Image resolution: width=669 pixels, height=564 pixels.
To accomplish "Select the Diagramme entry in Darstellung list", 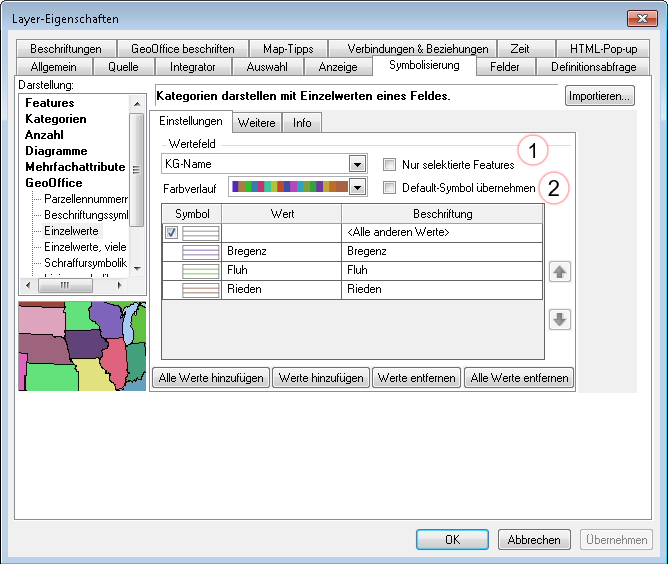I will click(56, 151).
